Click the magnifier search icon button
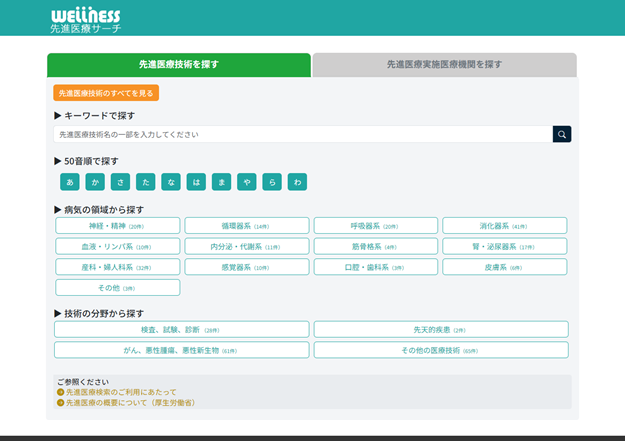The image size is (625, 441). pyautogui.click(x=562, y=134)
